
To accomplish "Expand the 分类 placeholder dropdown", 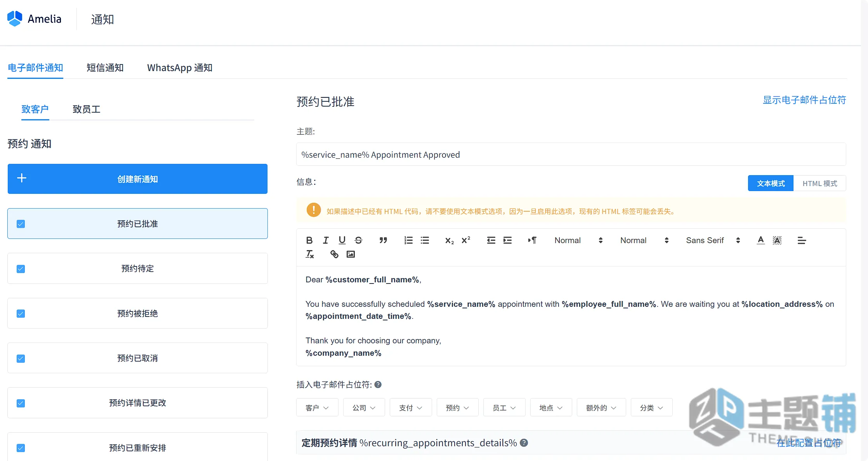I will [651, 407].
